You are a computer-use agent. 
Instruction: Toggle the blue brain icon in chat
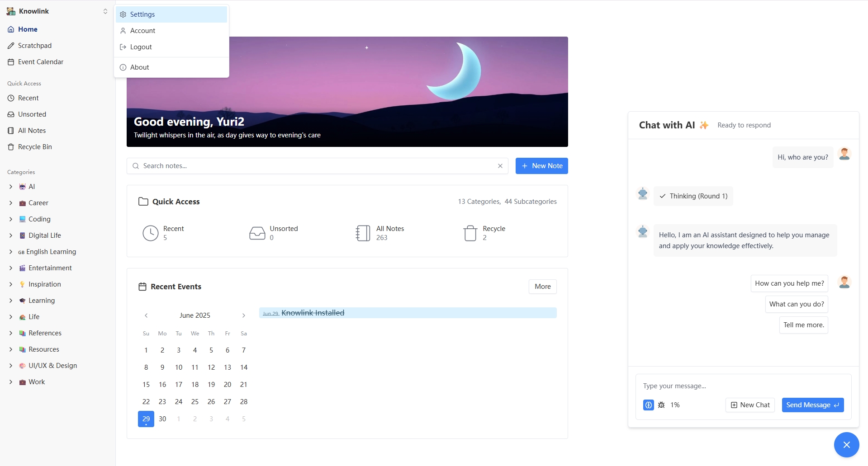click(x=649, y=405)
